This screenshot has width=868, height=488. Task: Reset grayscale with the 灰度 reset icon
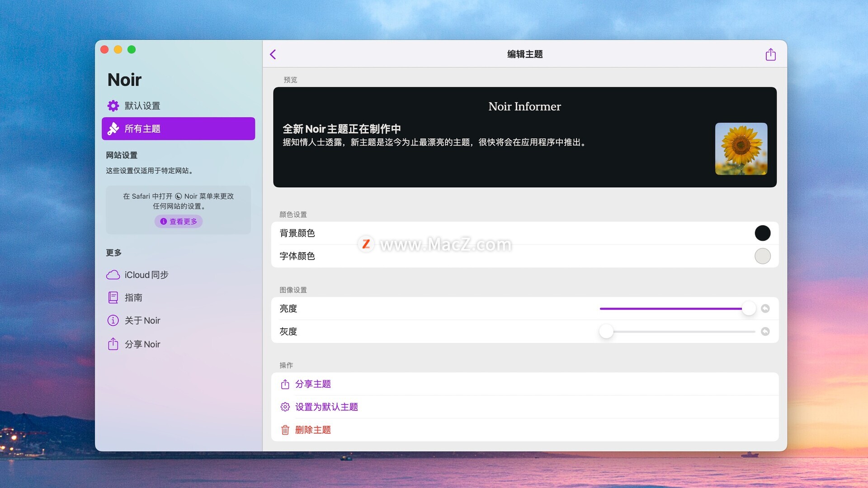(765, 332)
